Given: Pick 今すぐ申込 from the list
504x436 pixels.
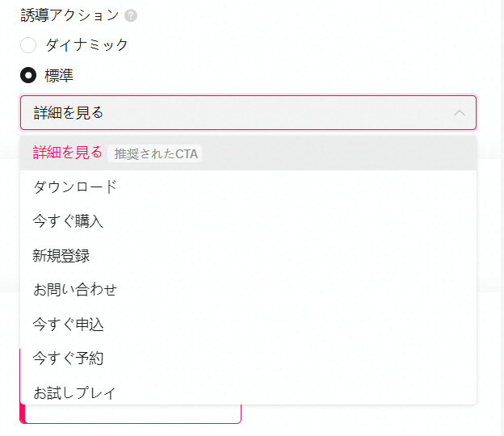Looking at the screenshot, I should click(x=68, y=325).
